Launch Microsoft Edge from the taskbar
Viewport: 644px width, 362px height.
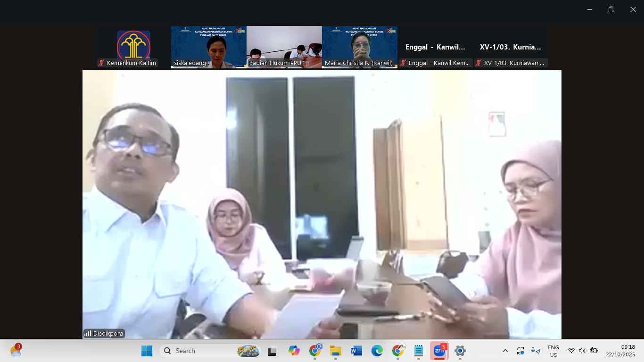pyautogui.click(x=377, y=351)
